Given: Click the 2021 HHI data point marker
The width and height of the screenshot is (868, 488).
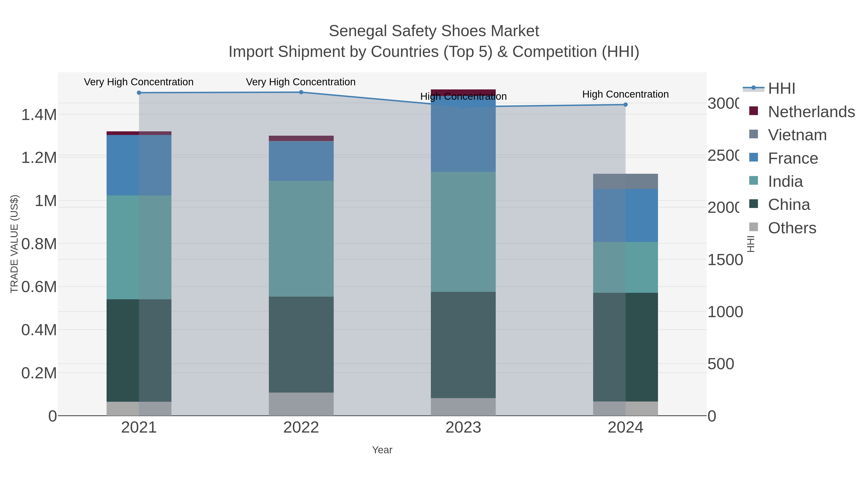Looking at the screenshot, I should pyautogui.click(x=139, y=93).
